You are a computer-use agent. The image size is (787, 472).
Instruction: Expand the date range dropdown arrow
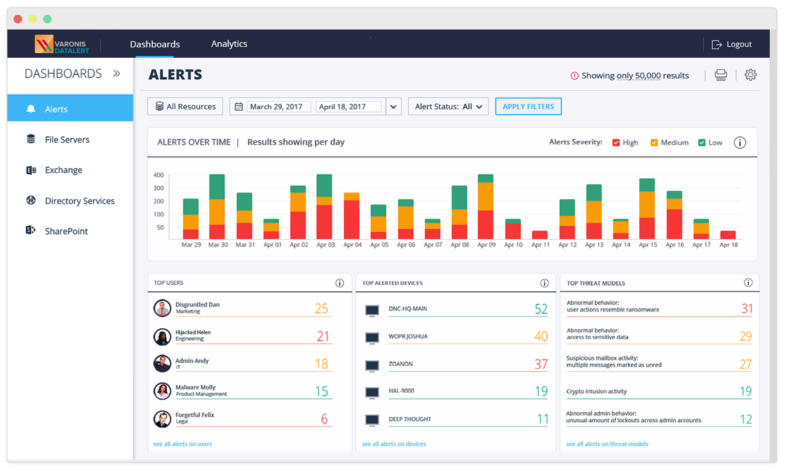pyautogui.click(x=393, y=106)
